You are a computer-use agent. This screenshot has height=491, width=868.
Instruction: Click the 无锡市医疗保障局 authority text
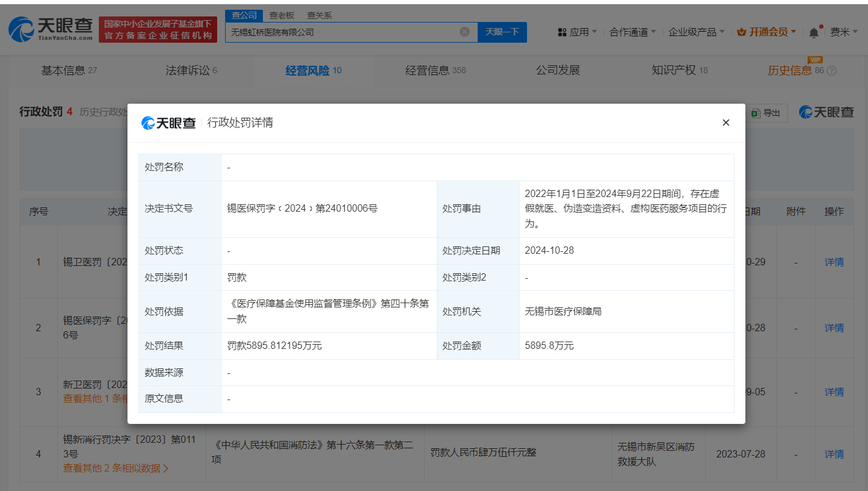click(563, 311)
